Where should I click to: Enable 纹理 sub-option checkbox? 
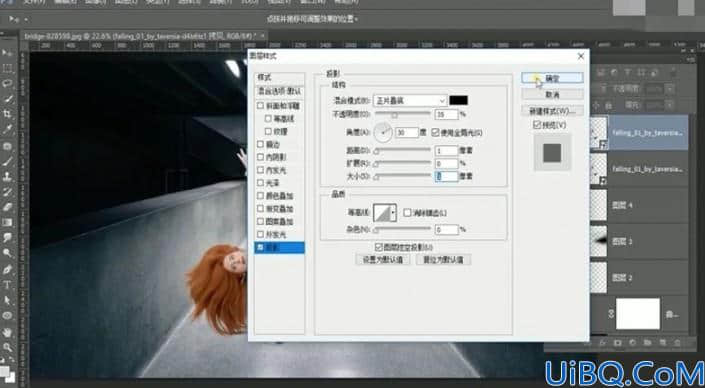tap(268, 131)
